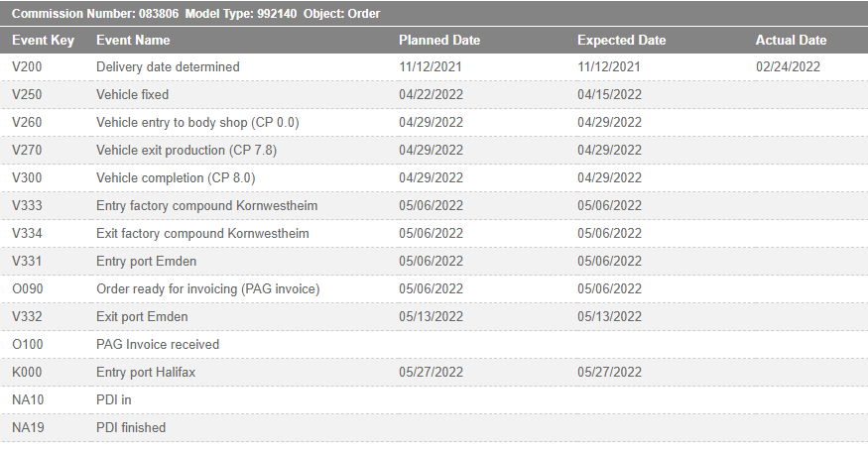868x449 pixels.
Task: Select the V200 event key cell
Action: pos(28,67)
